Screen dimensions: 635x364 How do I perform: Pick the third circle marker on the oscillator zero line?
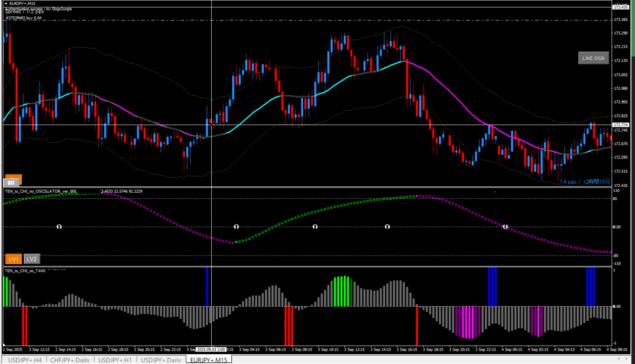pos(315,227)
